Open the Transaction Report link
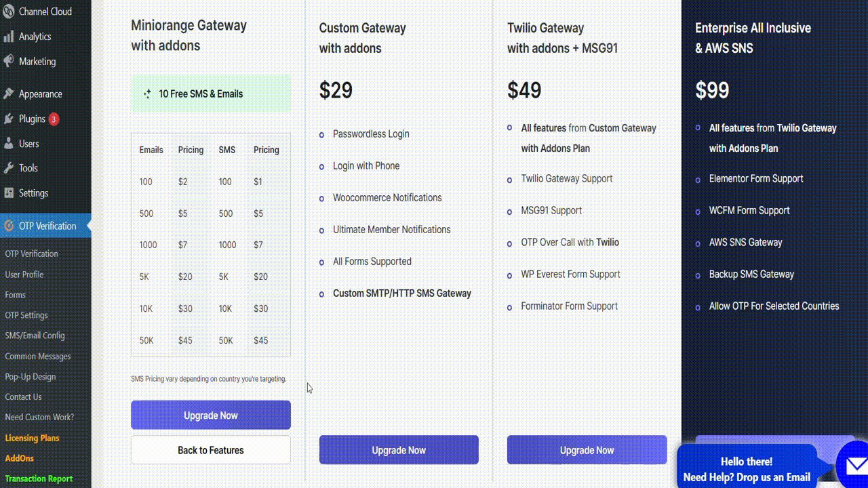The width and height of the screenshot is (868, 488). click(39, 479)
